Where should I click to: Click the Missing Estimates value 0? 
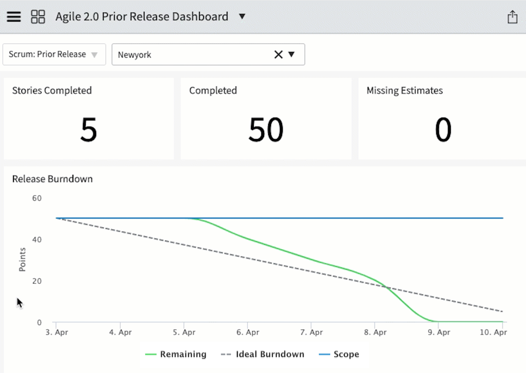point(443,129)
